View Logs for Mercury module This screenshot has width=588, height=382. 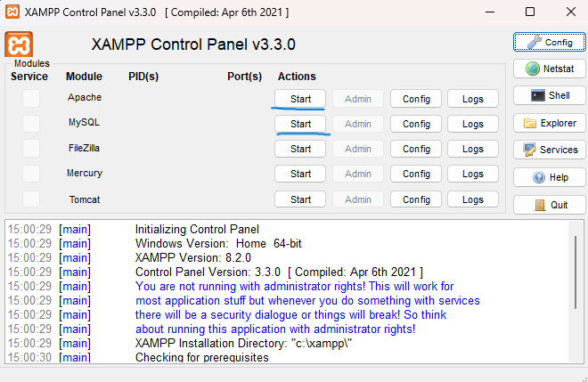(x=473, y=174)
